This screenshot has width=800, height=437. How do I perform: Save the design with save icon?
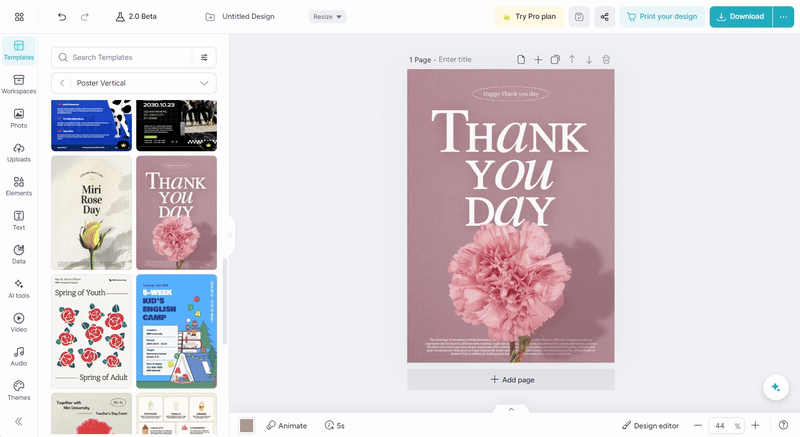[x=579, y=17]
